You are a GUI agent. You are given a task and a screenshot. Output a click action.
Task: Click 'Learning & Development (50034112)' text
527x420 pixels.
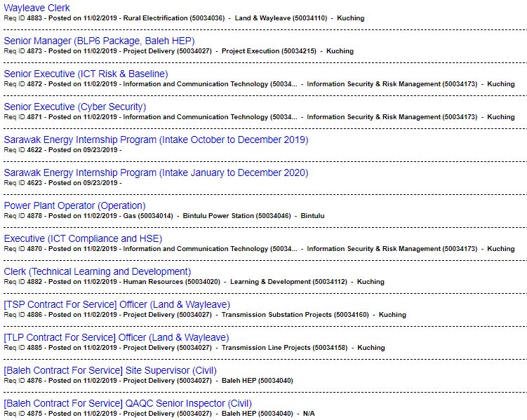pyautogui.click(x=288, y=281)
